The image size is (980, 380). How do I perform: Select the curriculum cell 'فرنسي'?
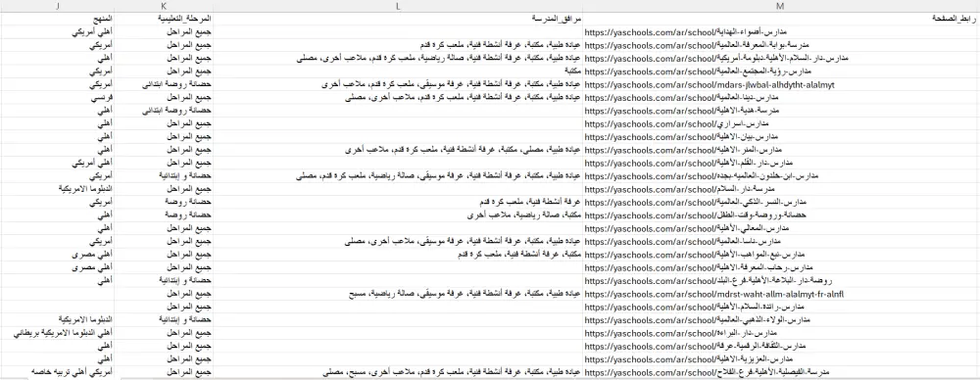point(58,98)
